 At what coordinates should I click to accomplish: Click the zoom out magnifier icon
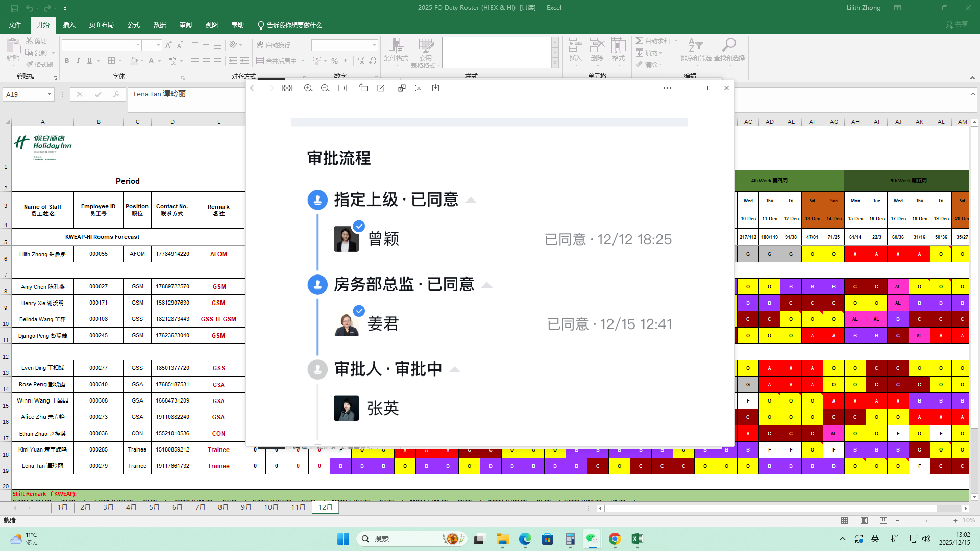[x=325, y=88]
